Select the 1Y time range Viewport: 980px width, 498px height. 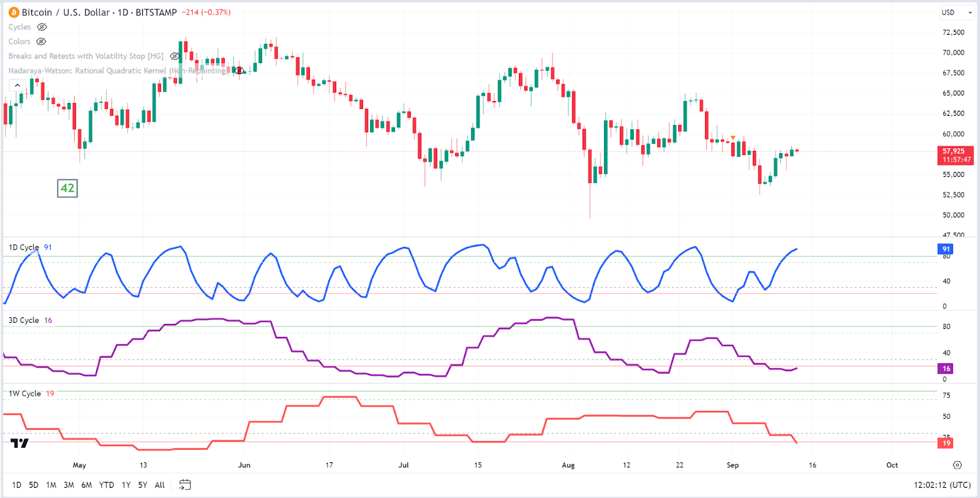coord(126,485)
